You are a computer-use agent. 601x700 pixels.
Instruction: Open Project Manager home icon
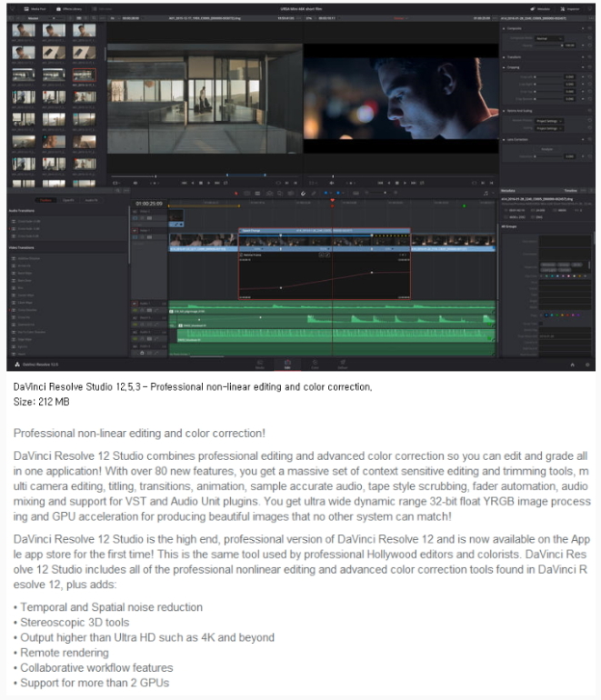(573, 365)
